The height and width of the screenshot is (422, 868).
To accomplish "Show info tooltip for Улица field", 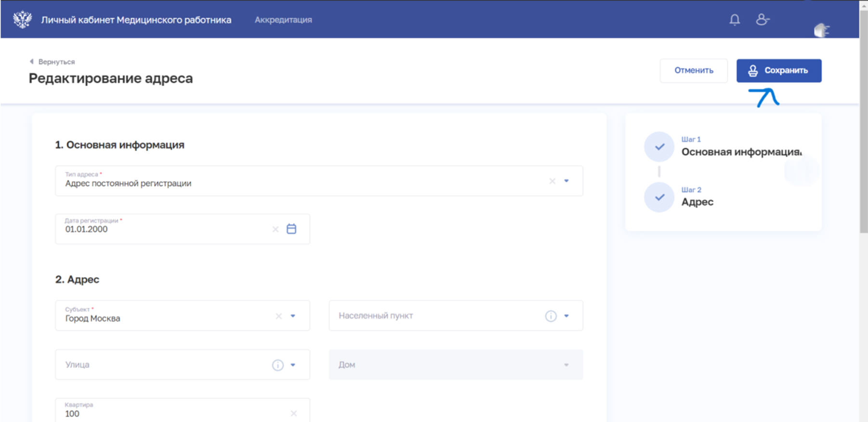I will (x=277, y=365).
